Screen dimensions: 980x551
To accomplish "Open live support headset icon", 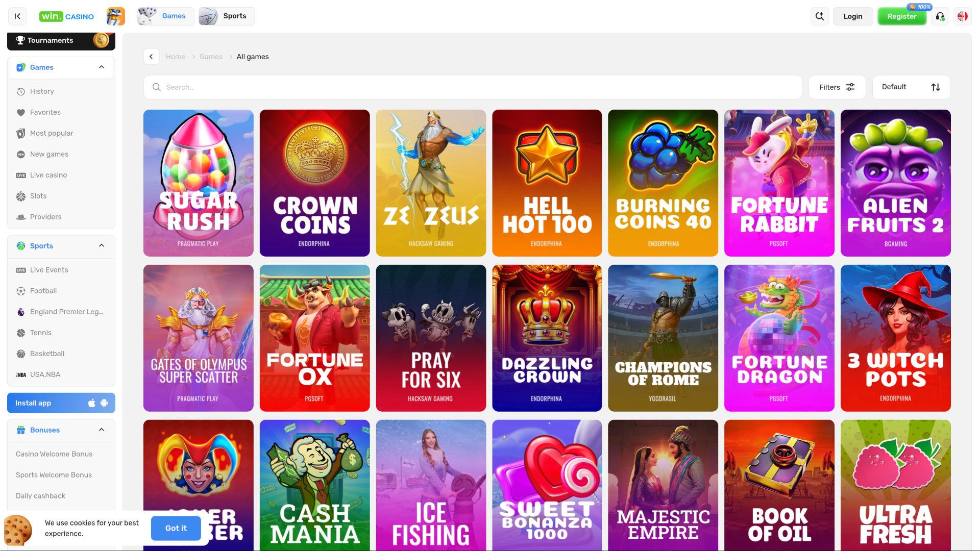I will [940, 16].
